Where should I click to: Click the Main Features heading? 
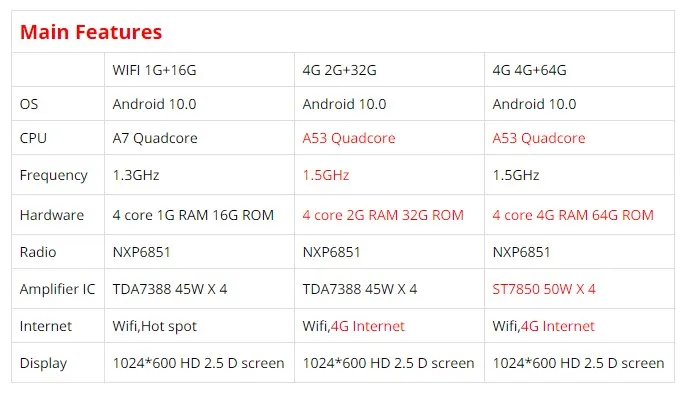coord(91,32)
